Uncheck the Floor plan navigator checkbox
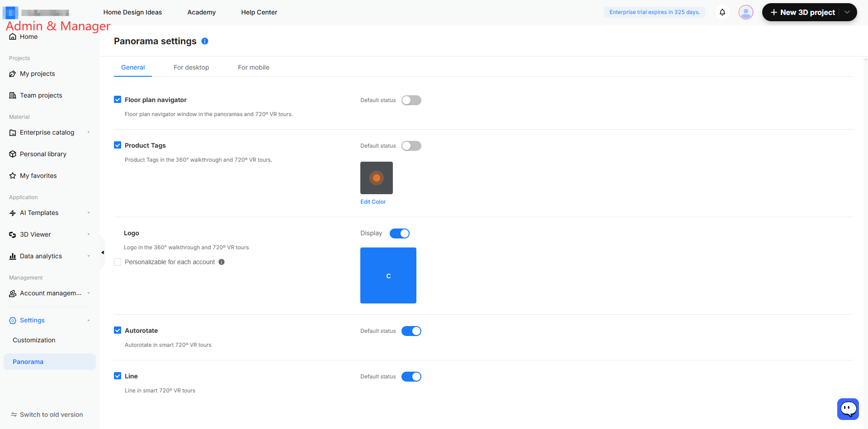The height and width of the screenshot is (429, 868). [x=118, y=99]
